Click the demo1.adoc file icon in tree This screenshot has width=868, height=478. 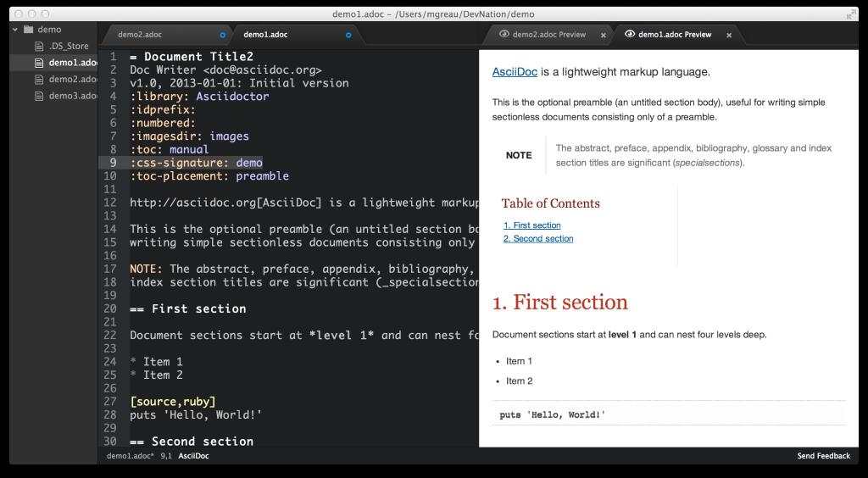39,63
